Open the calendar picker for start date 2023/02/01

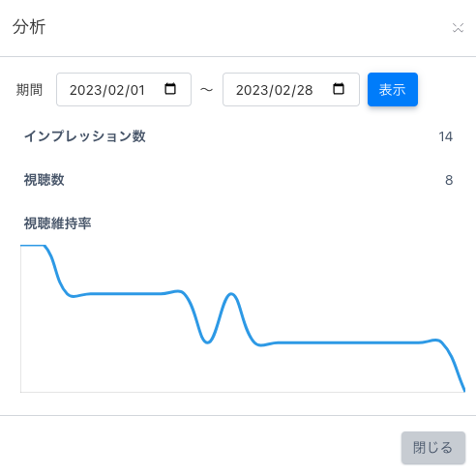pyautogui.click(x=170, y=89)
